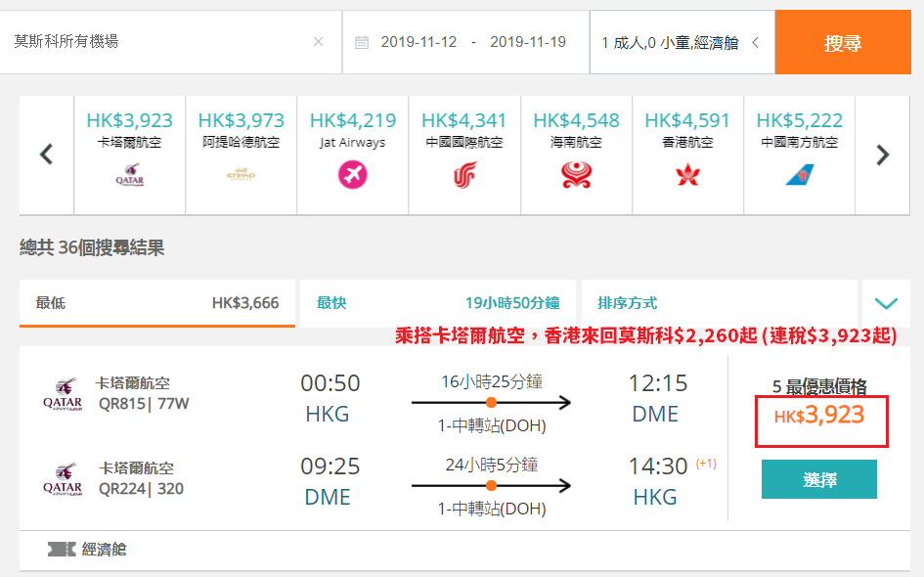
Task: Click flight number QR815| 77W
Action: [144, 404]
